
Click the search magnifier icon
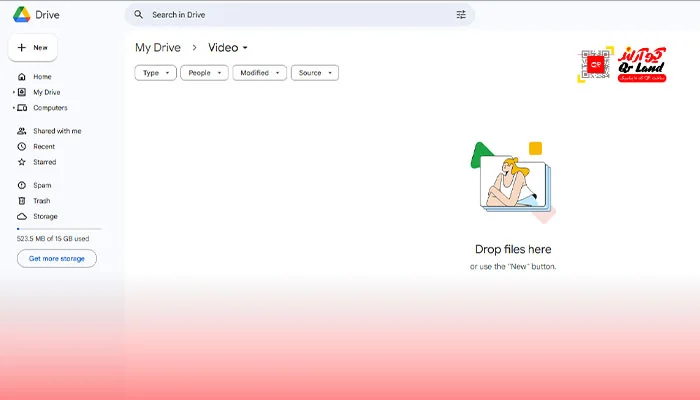[139, 15]
